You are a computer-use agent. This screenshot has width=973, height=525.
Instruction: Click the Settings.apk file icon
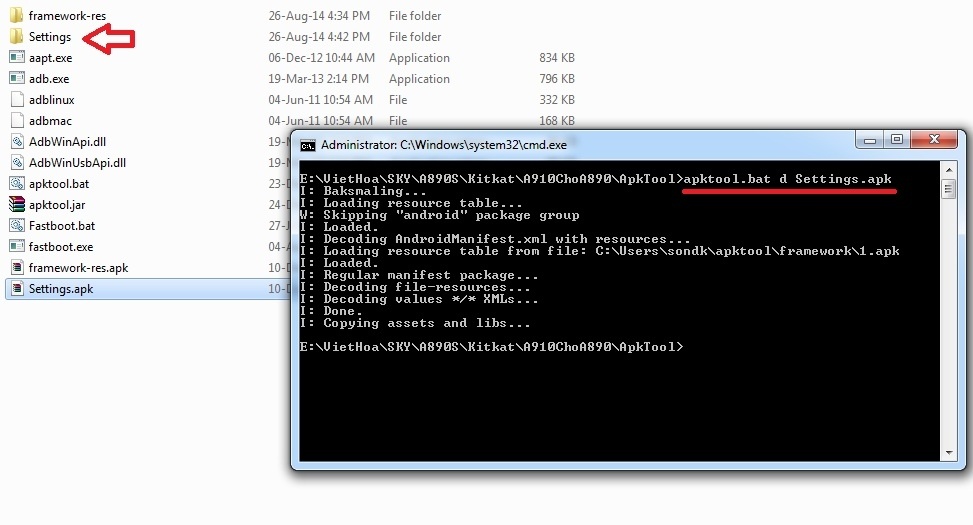click(17, 289)
